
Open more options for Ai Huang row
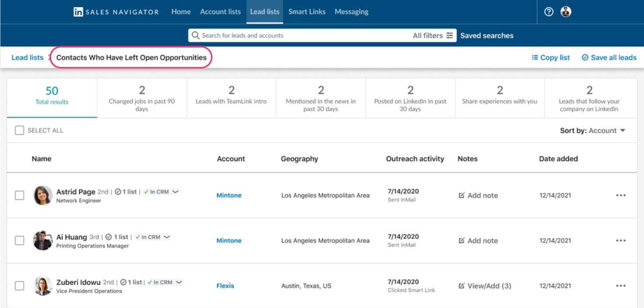[x=621, y=241]
